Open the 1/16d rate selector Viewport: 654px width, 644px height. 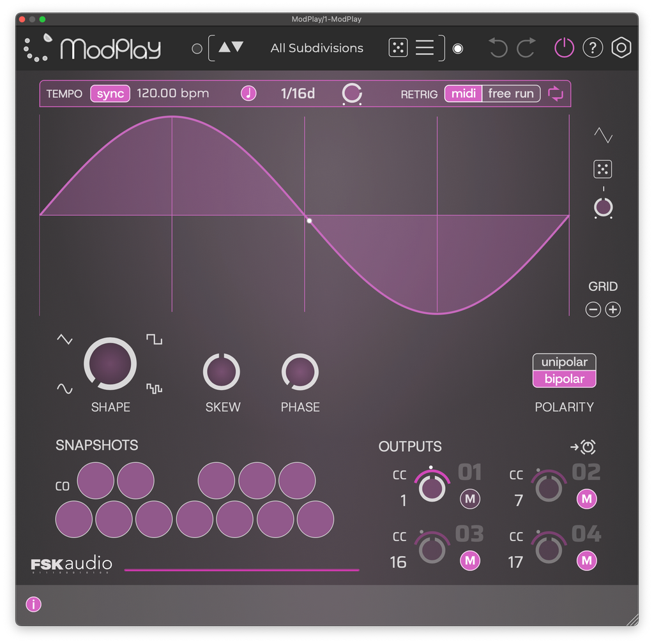point(298,93)
